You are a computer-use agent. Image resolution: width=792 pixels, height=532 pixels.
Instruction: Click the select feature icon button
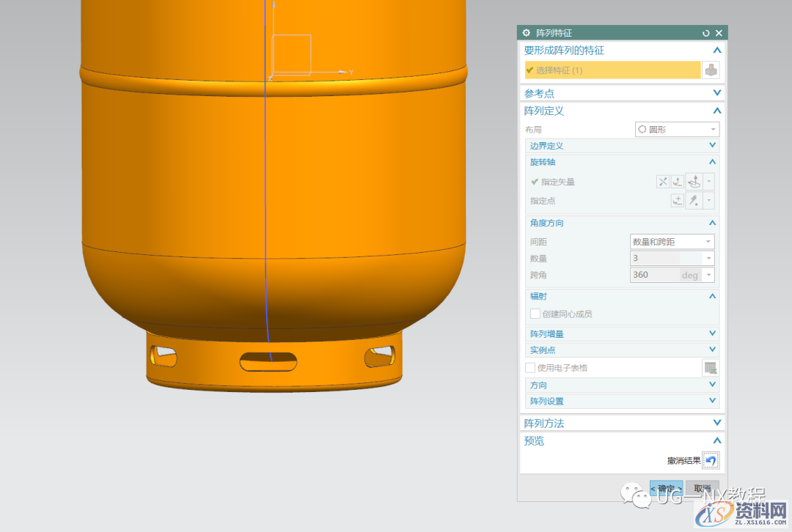(711, 70)
